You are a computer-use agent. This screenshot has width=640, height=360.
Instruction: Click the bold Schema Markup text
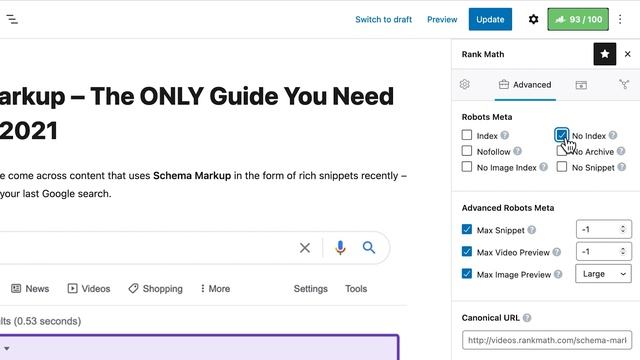pyautogui.click(x=192, y=176)
